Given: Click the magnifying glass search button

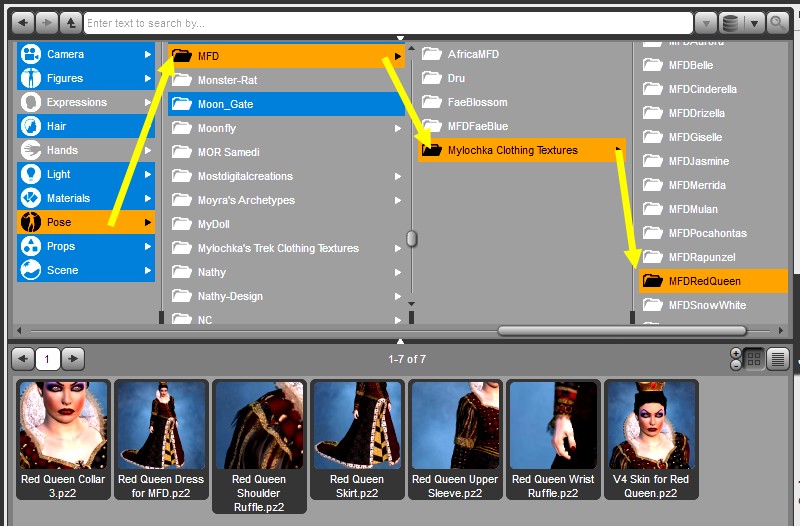Looking at the screenshot, I should (x=777, y=23).
